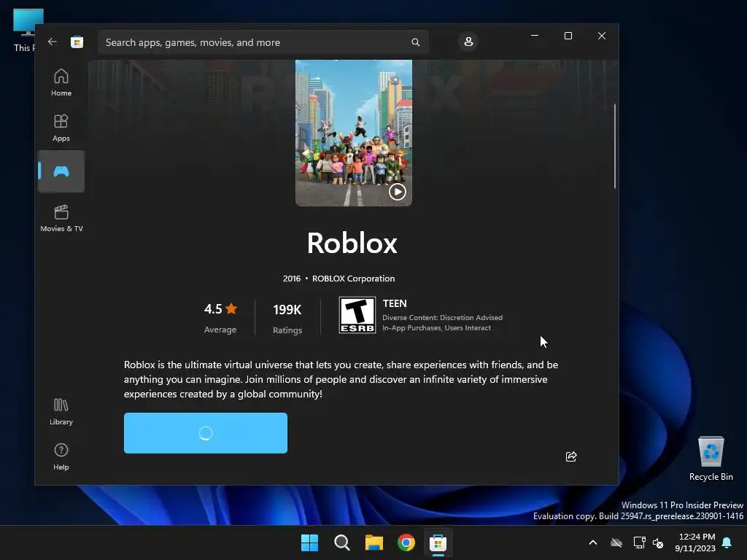Click the TEEN rating label

pos(395,303)
